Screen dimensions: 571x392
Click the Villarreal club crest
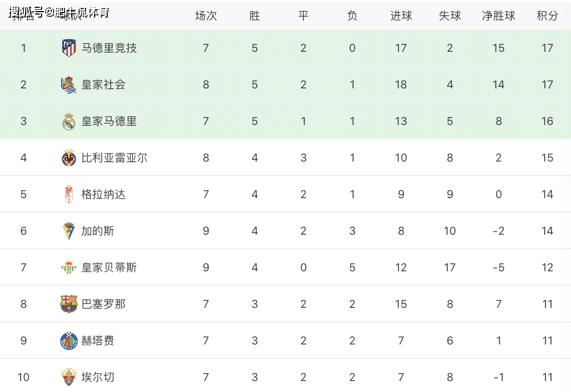click(x=69, y=158)
